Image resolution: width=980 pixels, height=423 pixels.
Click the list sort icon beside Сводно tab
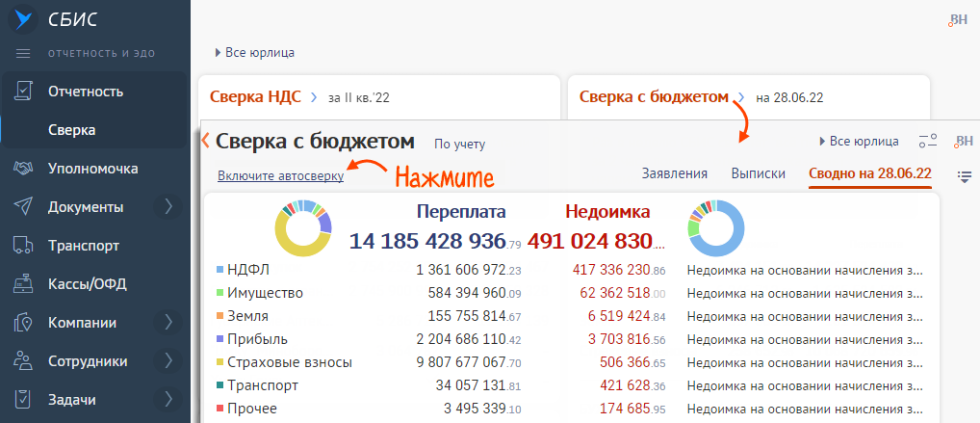click(x=965, y=175)
